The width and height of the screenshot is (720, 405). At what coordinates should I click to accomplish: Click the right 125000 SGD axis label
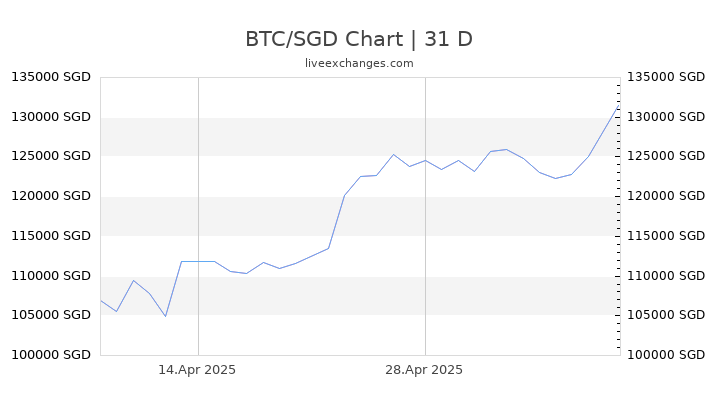click(666, 156)
